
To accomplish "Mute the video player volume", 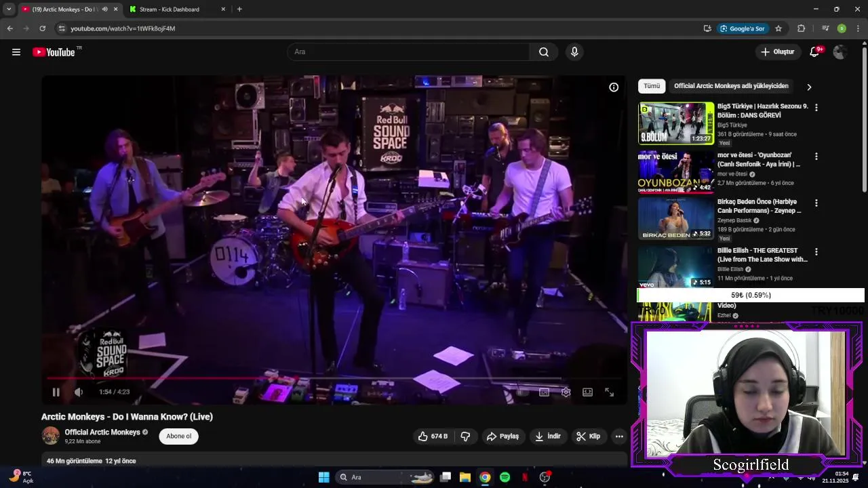I will (79, 392).
